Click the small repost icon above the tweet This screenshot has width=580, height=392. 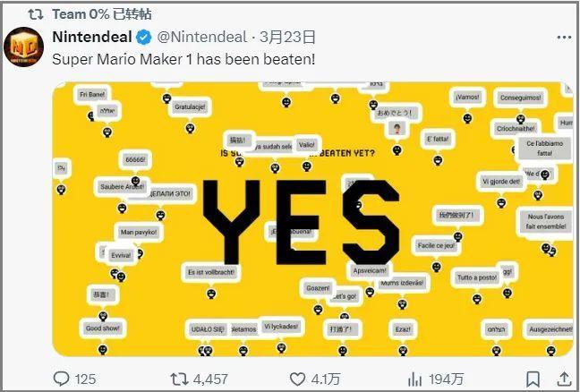(x=36, y=13)
